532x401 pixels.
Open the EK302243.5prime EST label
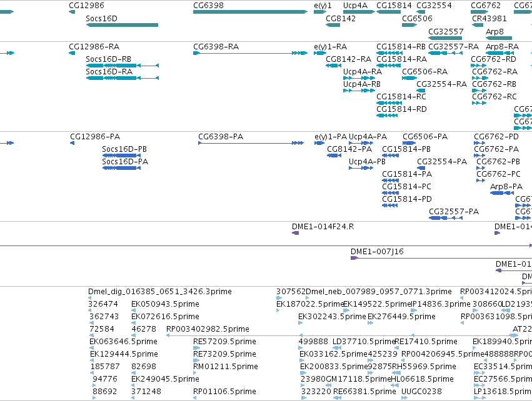point(332,317)
